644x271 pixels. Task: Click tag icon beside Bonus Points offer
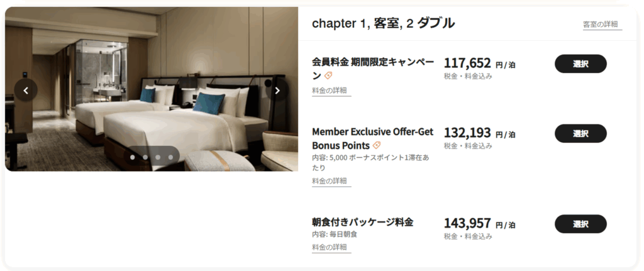[x=376, y=145]
